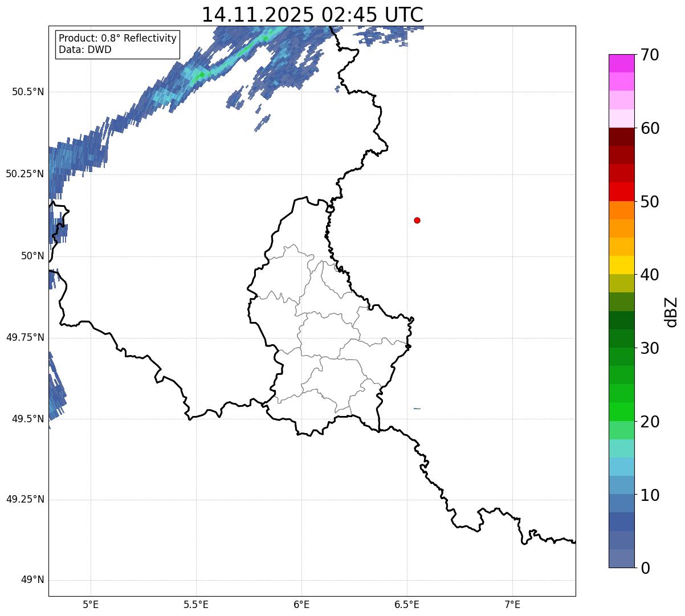The height and width of the screenshot is (616, 685).
Task: Click the 49.75°N latitude label
Action: 25,337
